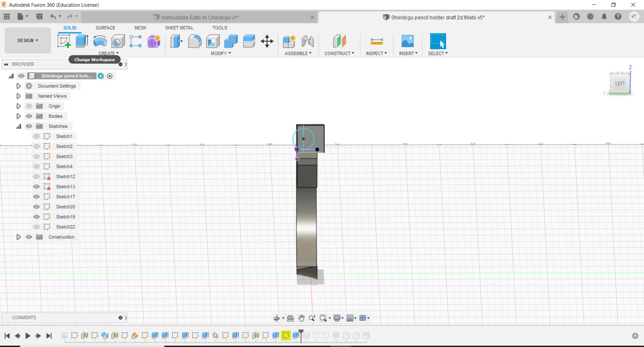Show Sketch22 using its eye icon
The height and width of the screenshot is (347, 644).
tap(37, 227)
